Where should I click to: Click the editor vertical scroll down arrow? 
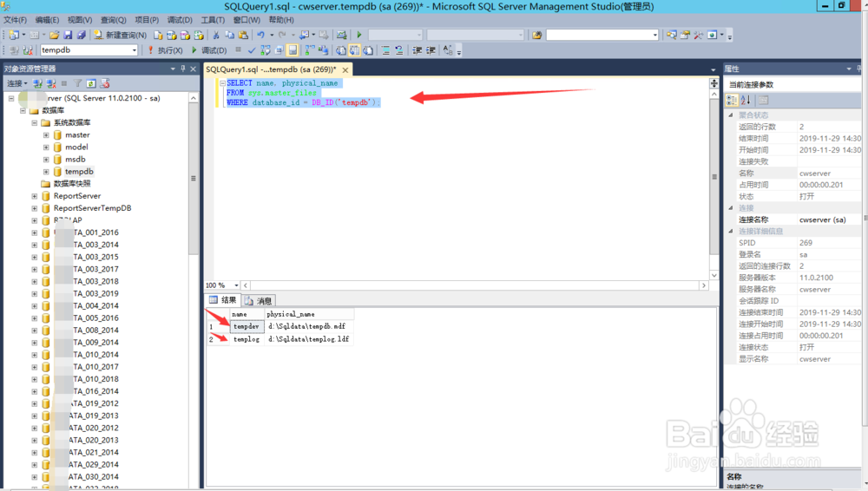pyautogui.click(x=714, y=275)
